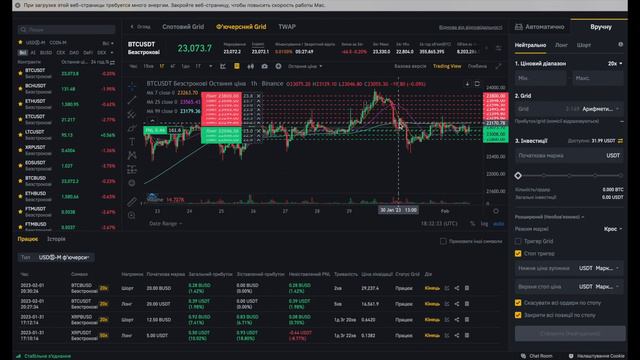Open details icon for BTCUSDT grid row
Viewport: 640px width, 360px height.
447,304
